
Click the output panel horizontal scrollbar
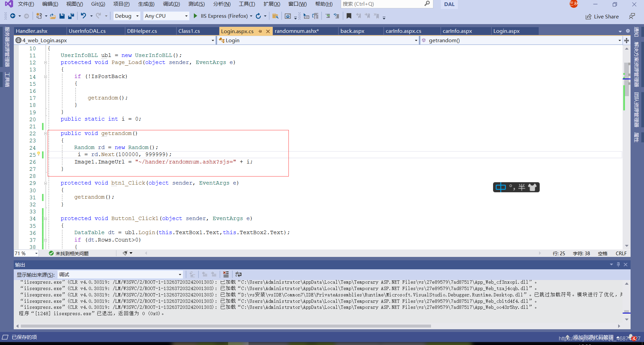[226, 326]
